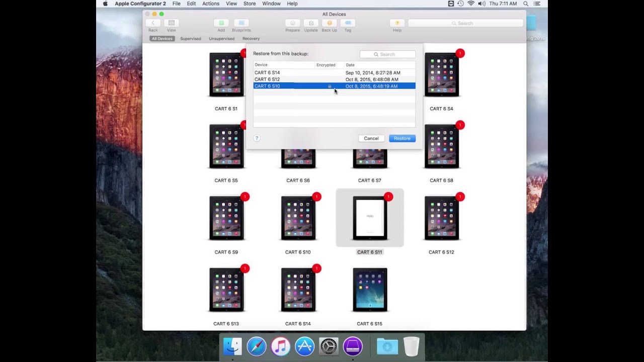Viewport: 644px width, 362px height.
Task: Select the CART 6 S15 iPad thumbnail
Action: pos(370,290)
